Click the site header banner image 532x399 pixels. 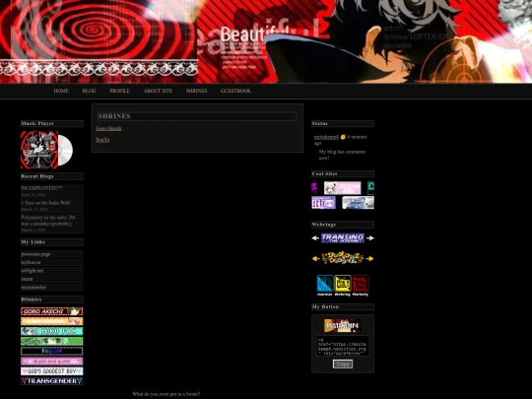point(266,41)
